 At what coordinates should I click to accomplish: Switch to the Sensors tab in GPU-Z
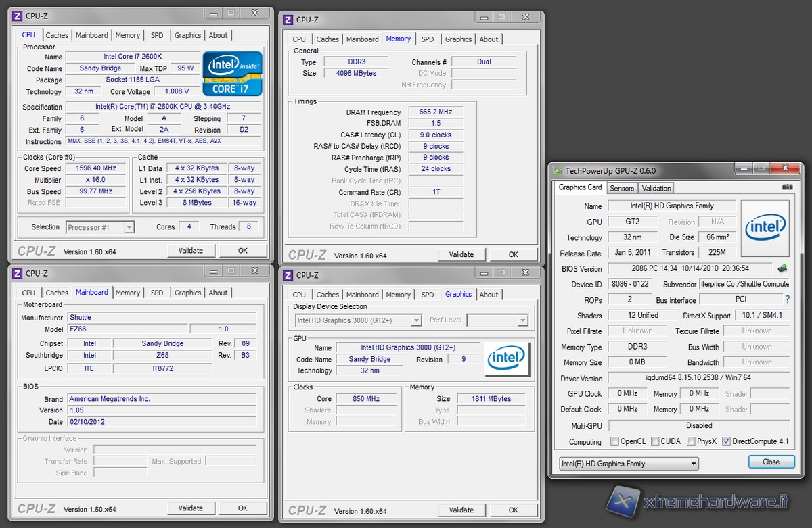[621, 188]
